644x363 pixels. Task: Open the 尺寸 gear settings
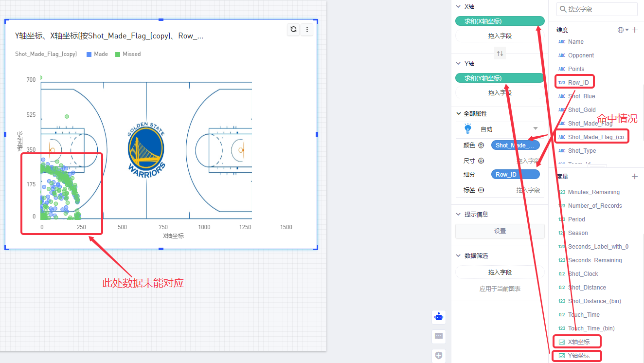point(481,161)
